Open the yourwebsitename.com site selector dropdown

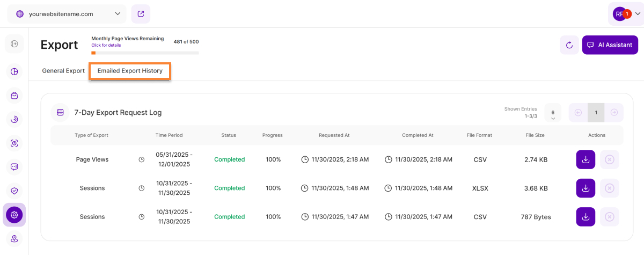(67, 14)
